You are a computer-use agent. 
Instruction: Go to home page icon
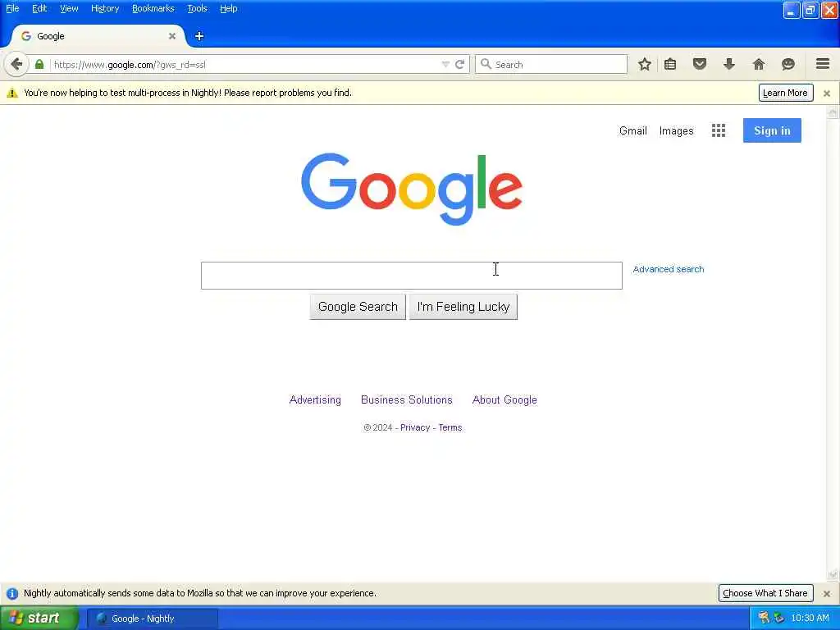pos(759,64)
